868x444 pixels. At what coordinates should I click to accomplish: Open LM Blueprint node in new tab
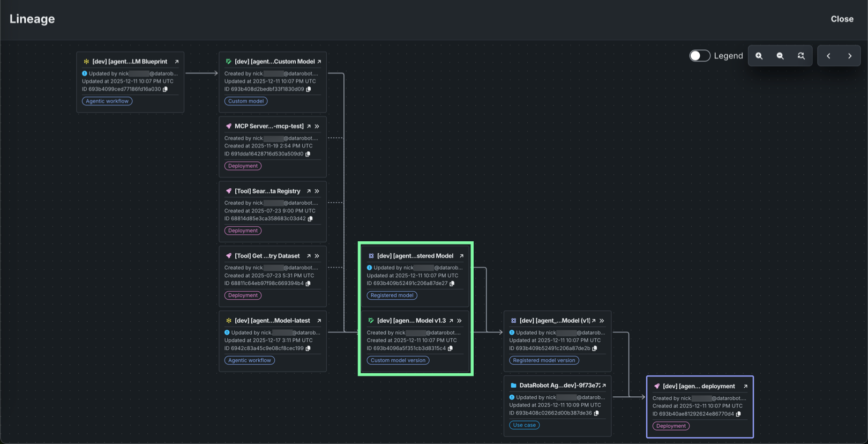click(x=177, y=62)
